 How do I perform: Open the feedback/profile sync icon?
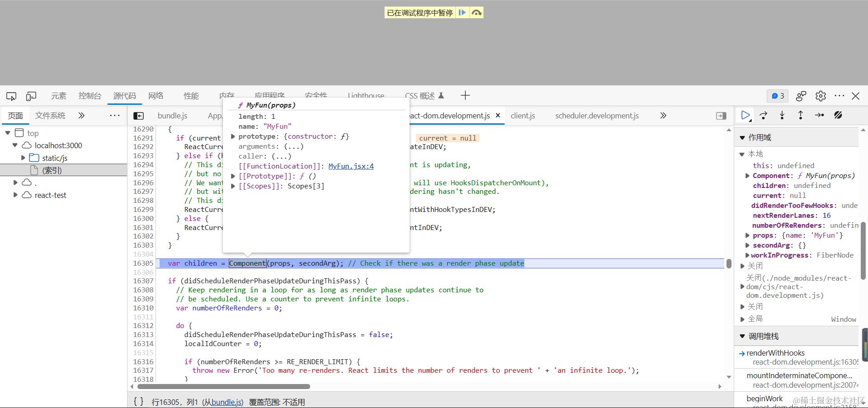(801, 96)
